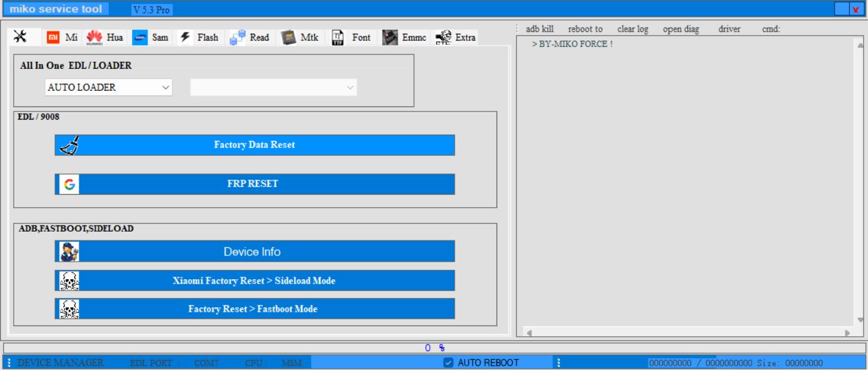Click the log toolbar grip handle

coord(518,29)
